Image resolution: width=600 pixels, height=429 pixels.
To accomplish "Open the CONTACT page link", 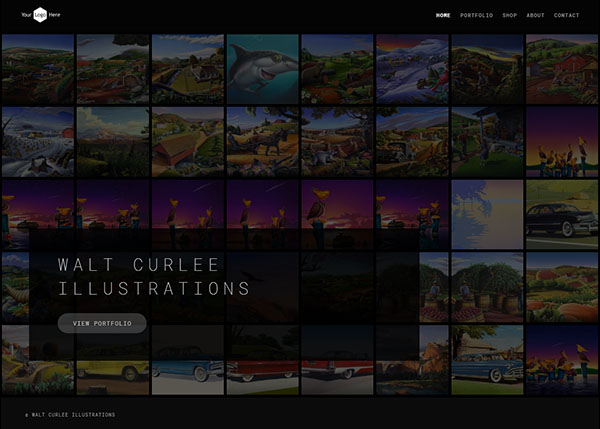I will 566,16.
